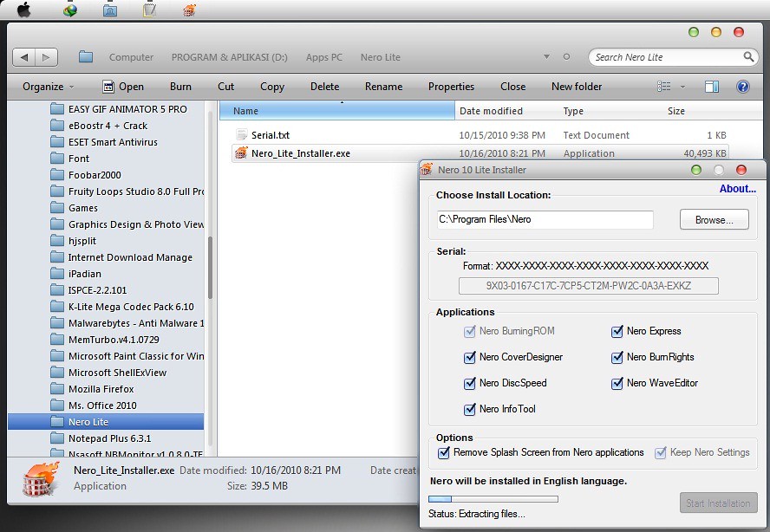Open Explorer help question mark icon
Viewport: 770px width, 532px height.
(x=743, y=87)
